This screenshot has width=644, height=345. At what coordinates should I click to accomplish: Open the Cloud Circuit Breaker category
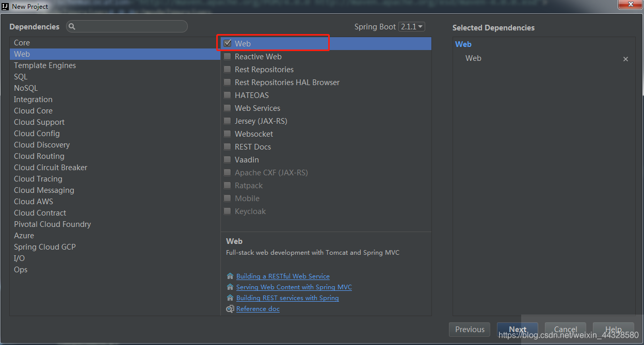pyautogui.click(x=115, y=168)
